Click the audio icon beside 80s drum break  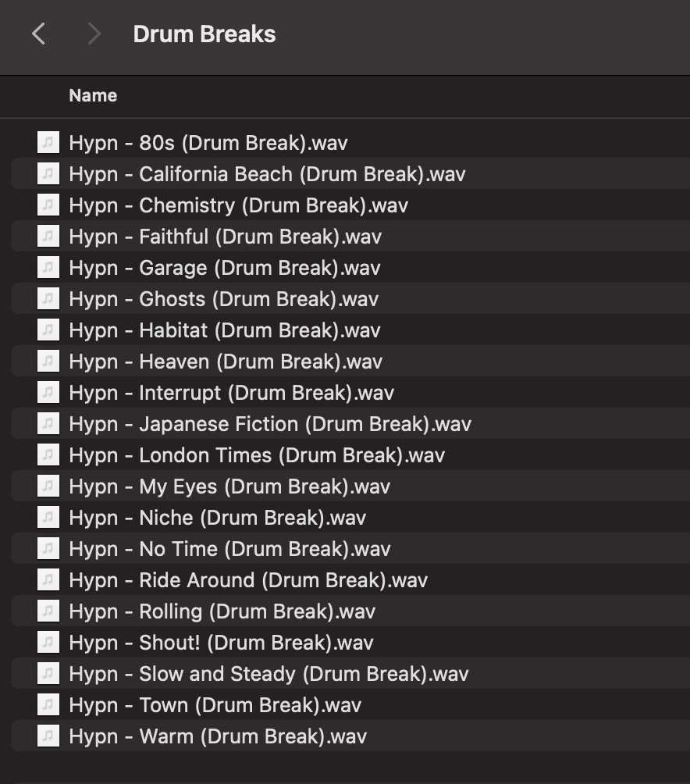tap(48, 143)
